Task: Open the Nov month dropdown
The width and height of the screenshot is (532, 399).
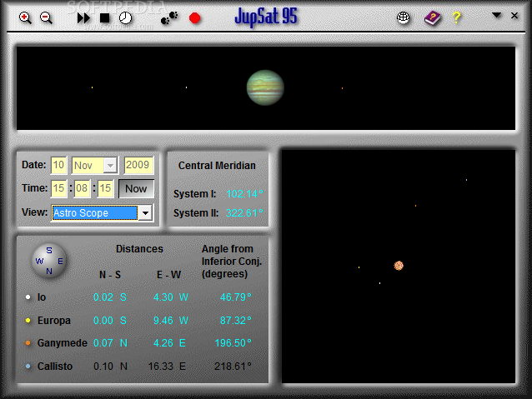Action: tap(111, 166)
